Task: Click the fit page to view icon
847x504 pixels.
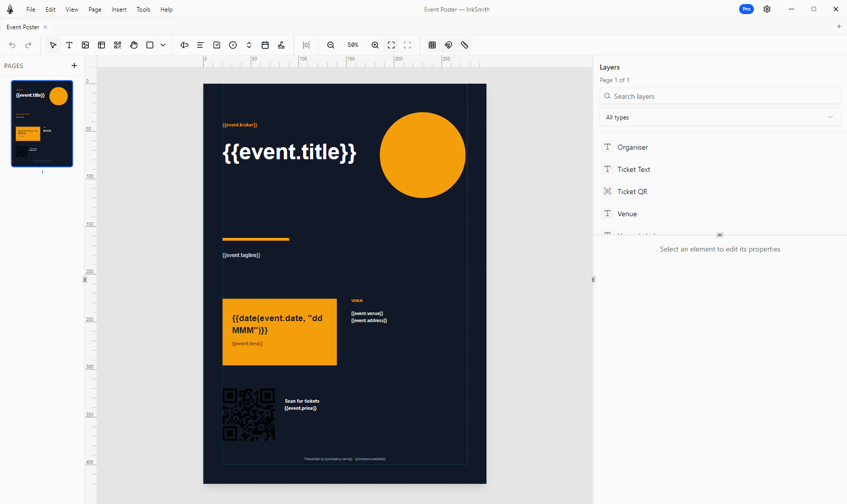Action: click(x=391, y=45)
